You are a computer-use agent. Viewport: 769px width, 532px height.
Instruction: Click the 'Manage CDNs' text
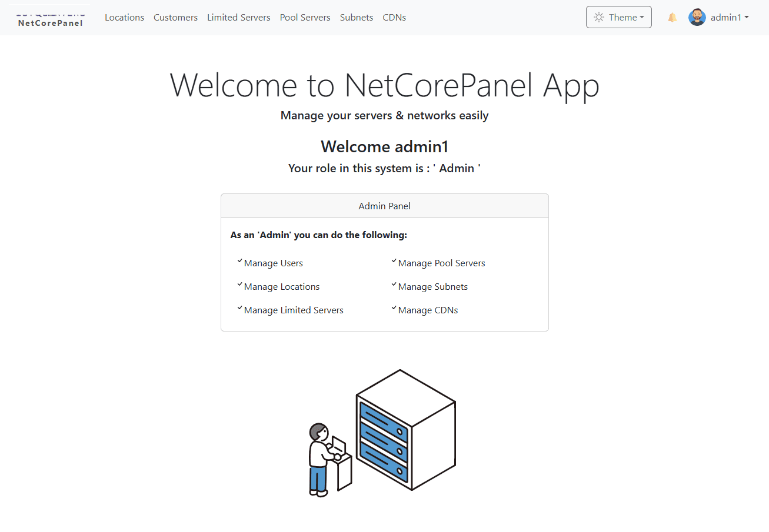point(428,310)
